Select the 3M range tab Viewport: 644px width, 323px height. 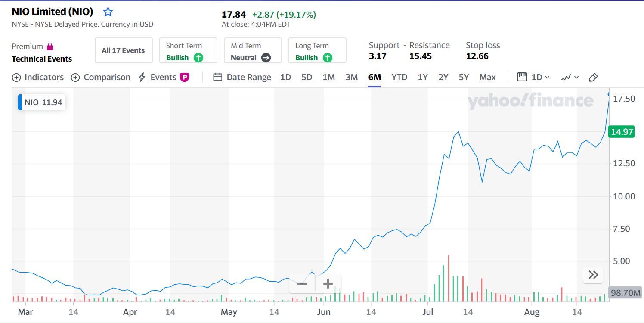point(352,78)
